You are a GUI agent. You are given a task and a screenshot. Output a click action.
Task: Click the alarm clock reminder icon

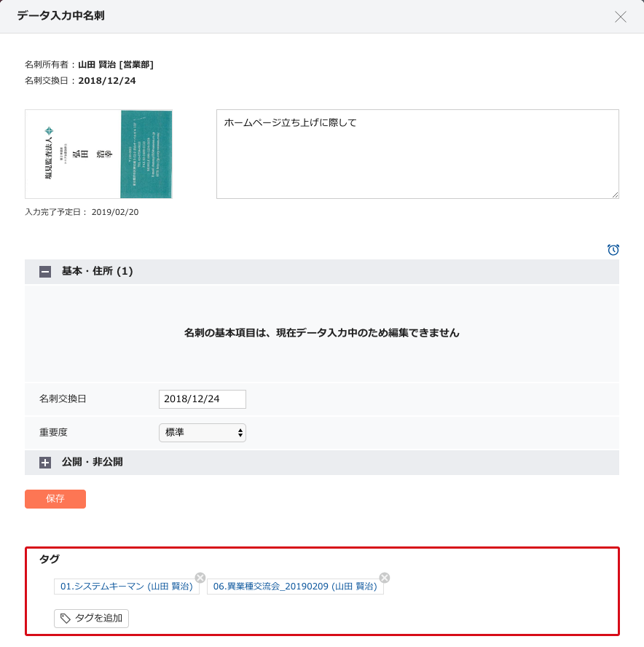click(613, 250)
